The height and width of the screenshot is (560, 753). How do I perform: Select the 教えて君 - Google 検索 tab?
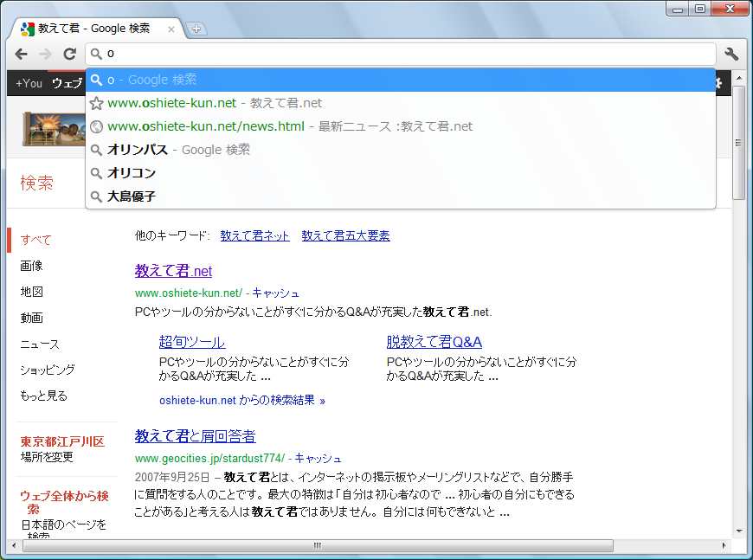tap(96, 29)
